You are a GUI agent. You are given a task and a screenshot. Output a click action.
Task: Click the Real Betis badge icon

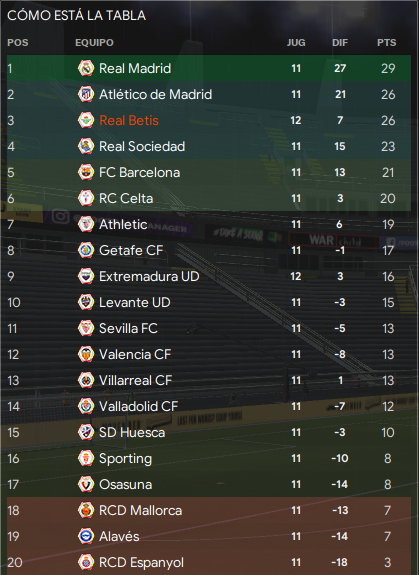pyautogui.click(x=86, y=120)
